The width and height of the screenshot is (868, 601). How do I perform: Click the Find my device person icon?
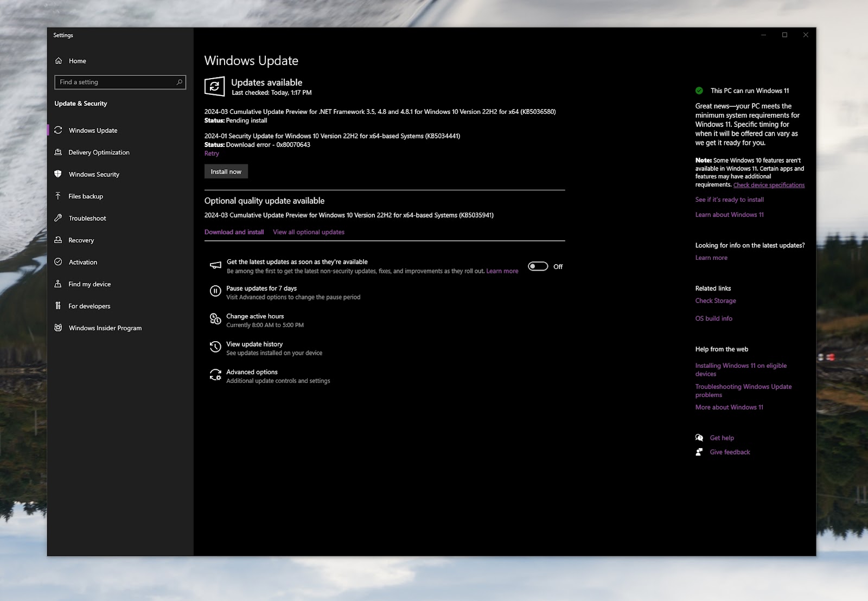coord(58,284)
